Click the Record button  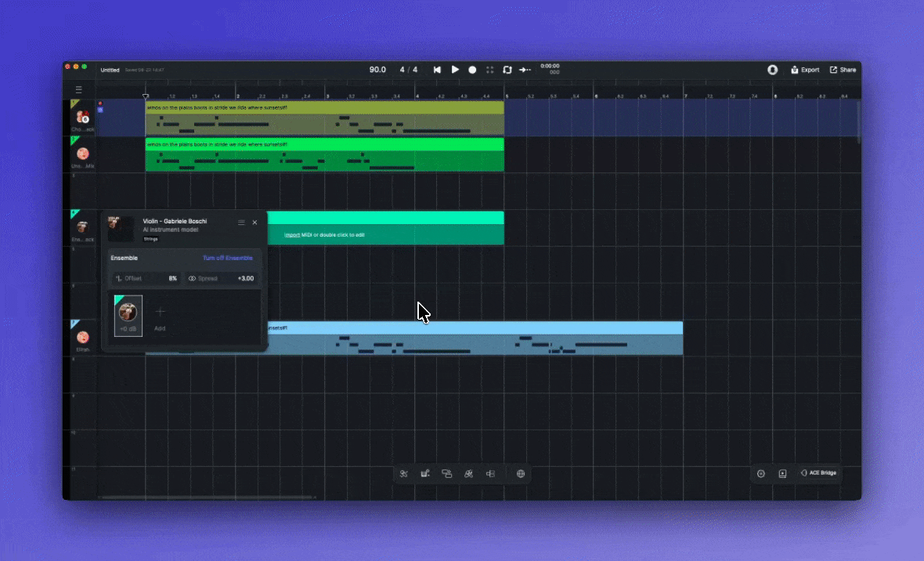472,70
